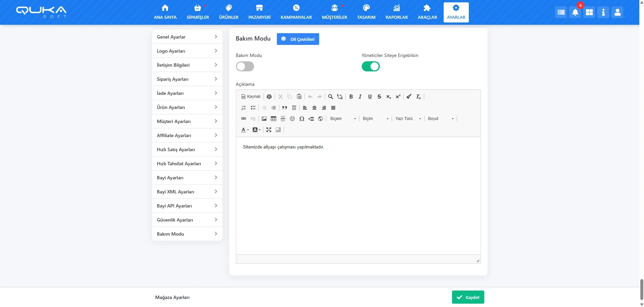Maximize the editor with fullscreen icon
Screen dimensions: 644x307
(269, 130)
